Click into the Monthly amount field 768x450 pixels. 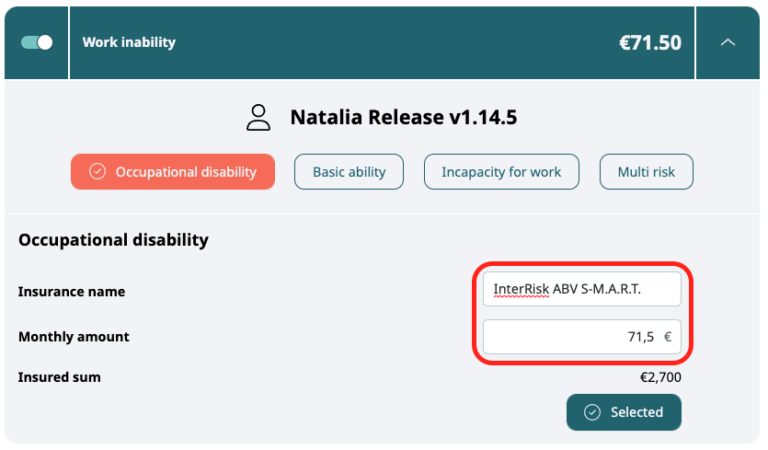click(x=570, y=337)
